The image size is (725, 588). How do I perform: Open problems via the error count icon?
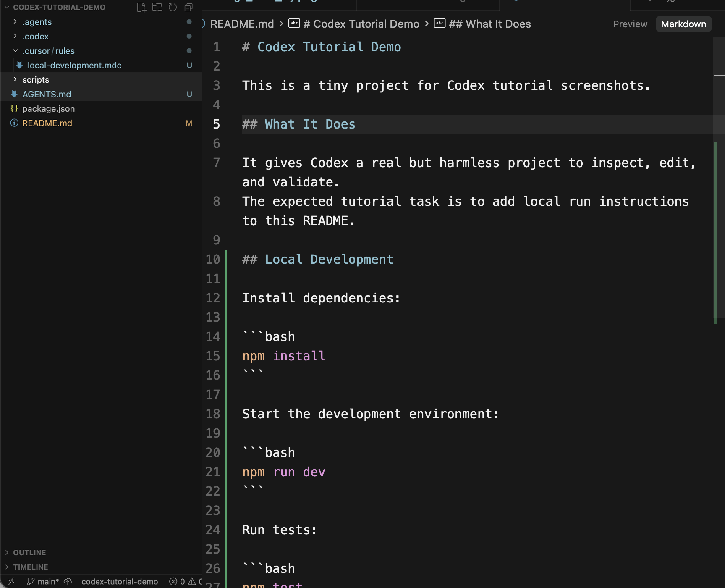point(173,581)
